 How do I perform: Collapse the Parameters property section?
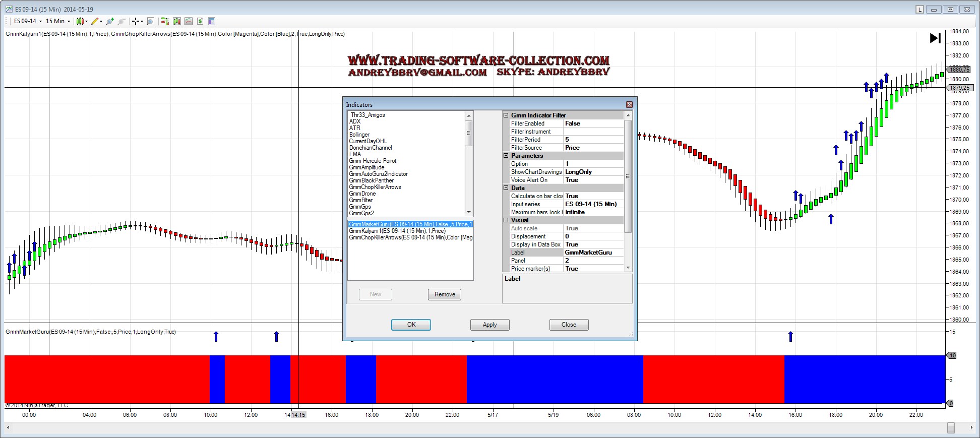[x=506, y=156]
